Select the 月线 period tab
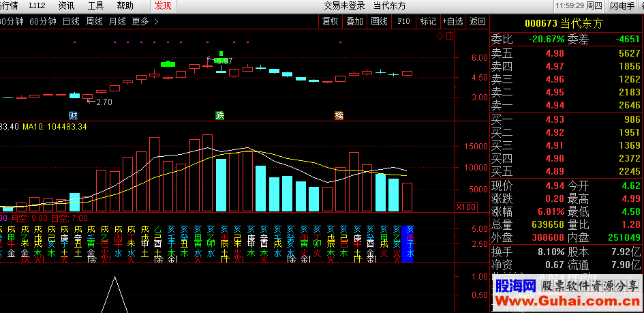The width and height of the screenshot is (644, 313). [117, 22]
